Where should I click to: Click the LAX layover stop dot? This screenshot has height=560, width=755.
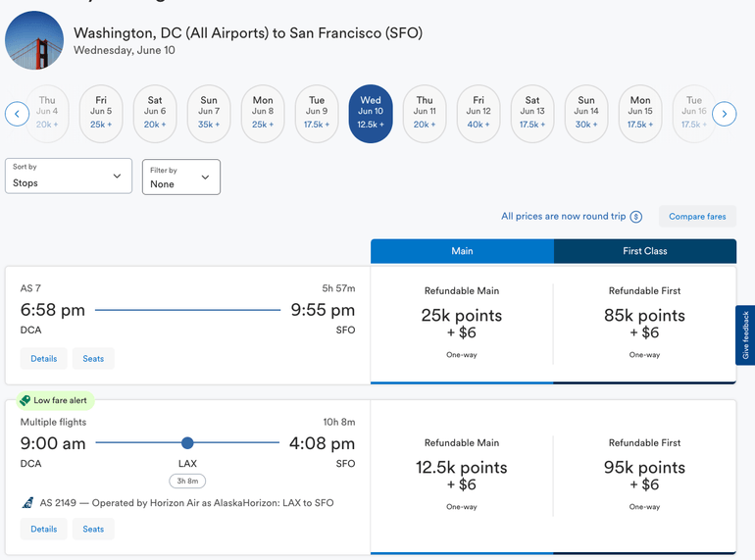coord(187,443)
